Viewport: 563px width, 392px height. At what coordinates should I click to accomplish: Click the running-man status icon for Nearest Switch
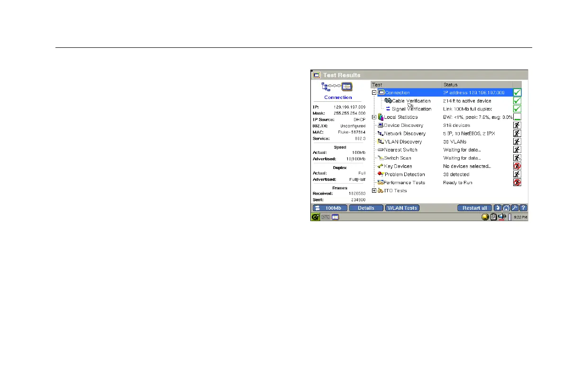(x=517, y=150)
